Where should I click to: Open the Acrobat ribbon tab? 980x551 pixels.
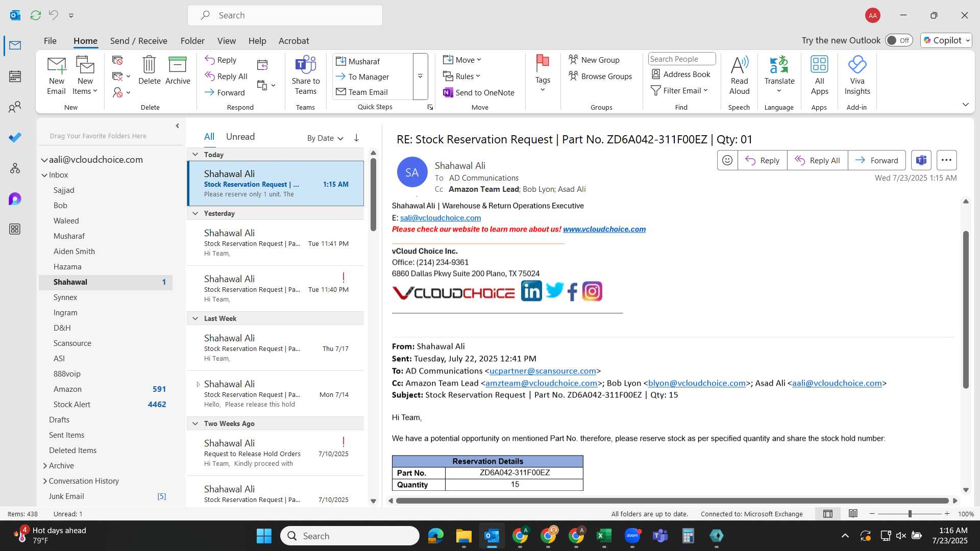click(293, 41)
